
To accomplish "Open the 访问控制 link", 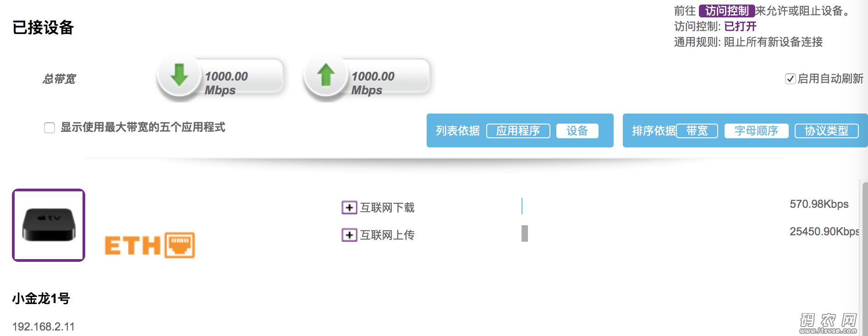I will (727, 11).
